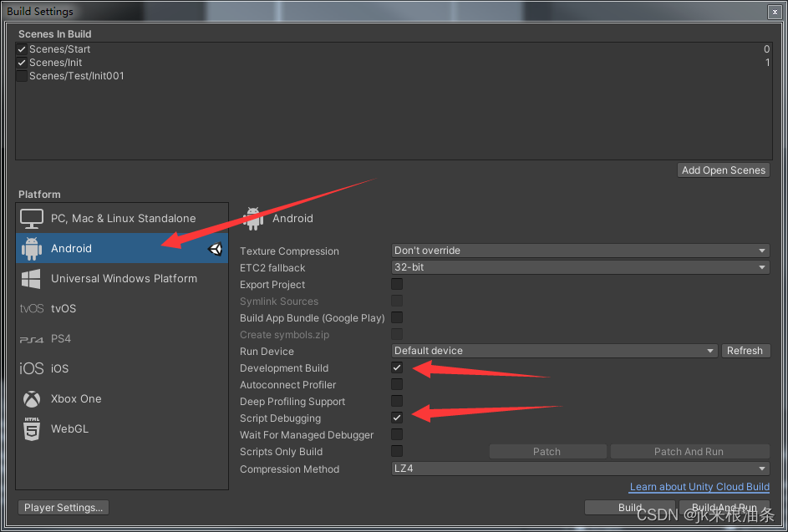Select Universal Windows Platform label
Image resolution: width=788 pixels, height=532 pixels.
(125, 278)
